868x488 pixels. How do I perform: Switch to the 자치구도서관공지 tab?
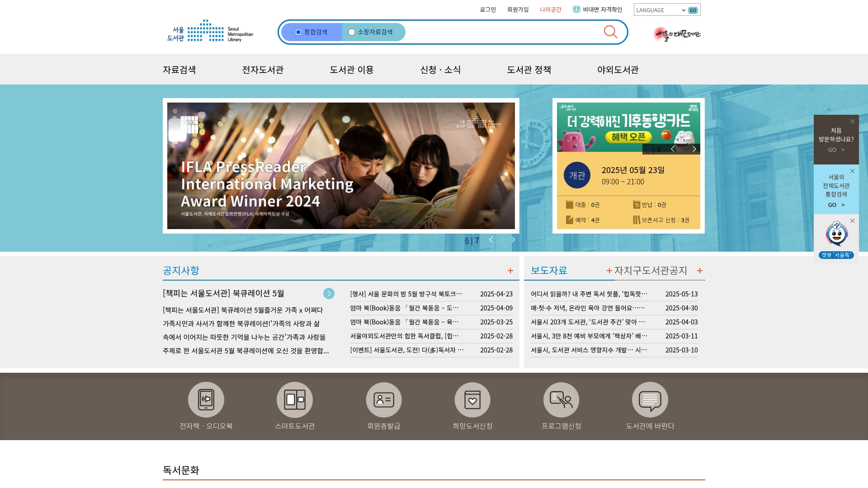click(651, 270)
